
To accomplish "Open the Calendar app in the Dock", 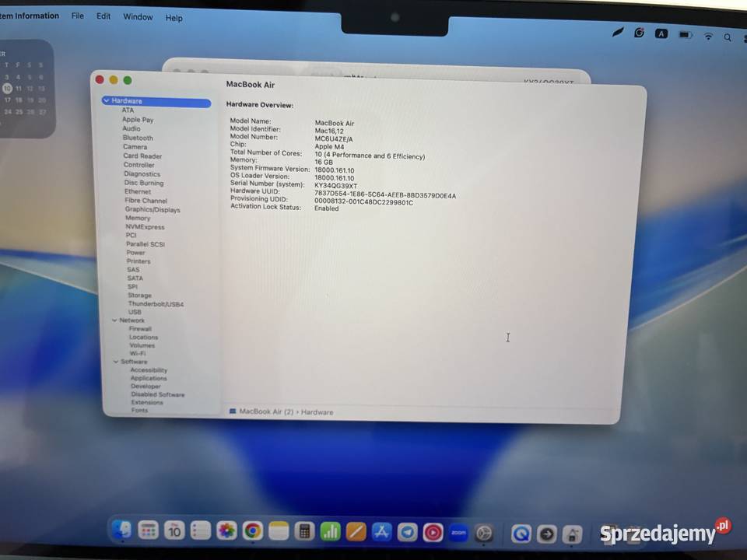I will click(x=174, y=530).
